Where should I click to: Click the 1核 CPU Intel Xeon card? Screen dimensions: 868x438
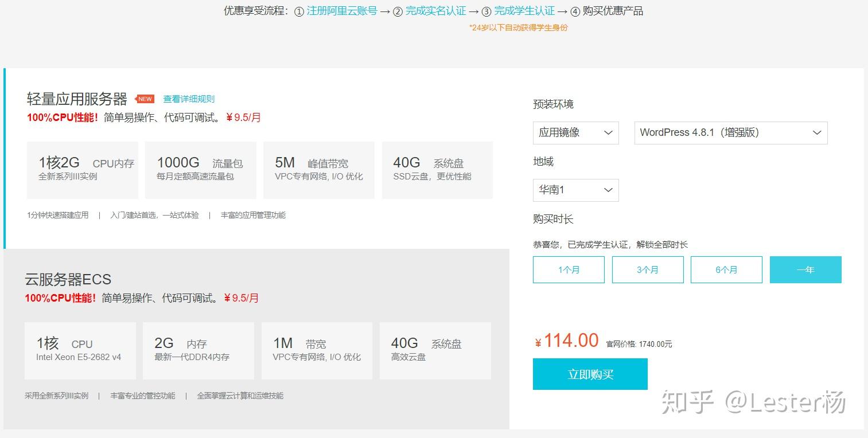(80, 351)
